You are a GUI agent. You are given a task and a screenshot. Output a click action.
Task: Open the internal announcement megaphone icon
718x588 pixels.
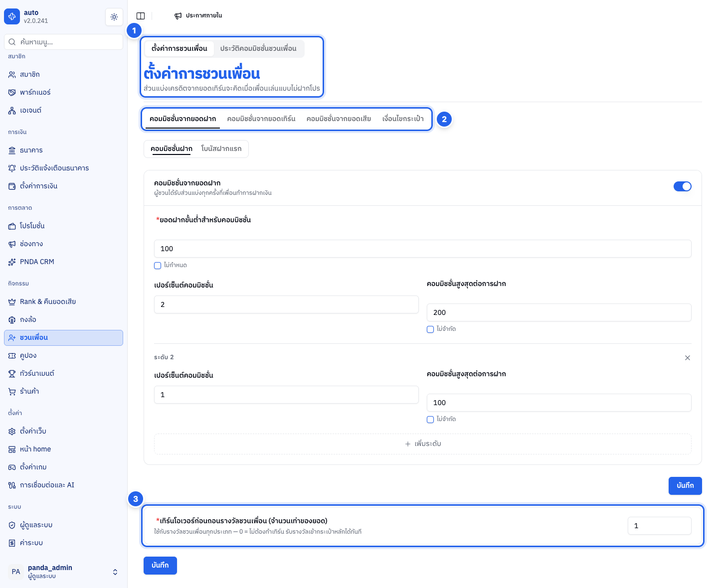[178, 16]
